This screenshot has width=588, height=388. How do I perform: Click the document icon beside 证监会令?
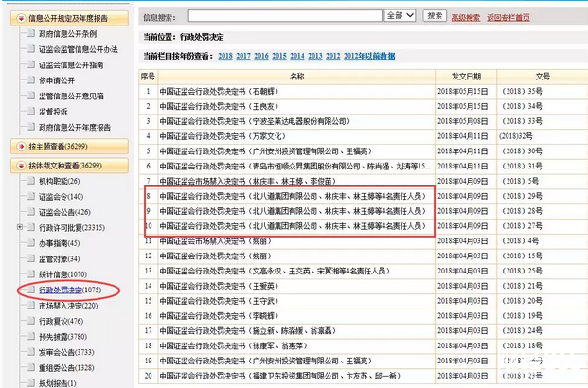[x=31, y=196]
